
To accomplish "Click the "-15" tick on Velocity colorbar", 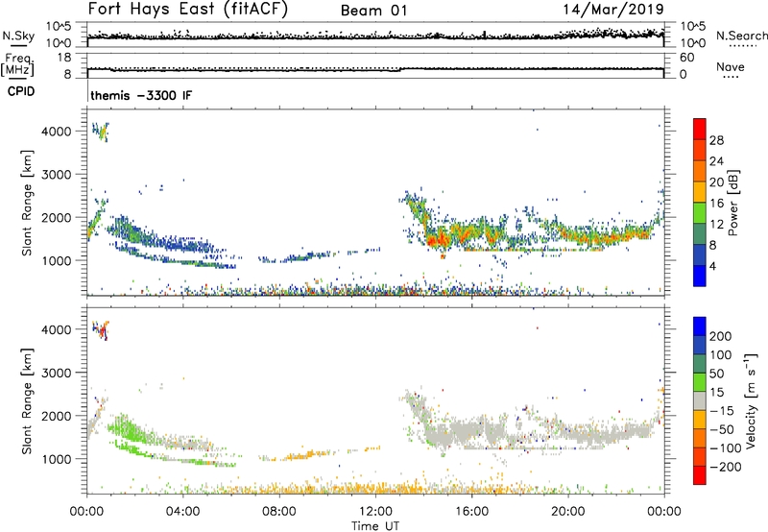I will 722,411.
